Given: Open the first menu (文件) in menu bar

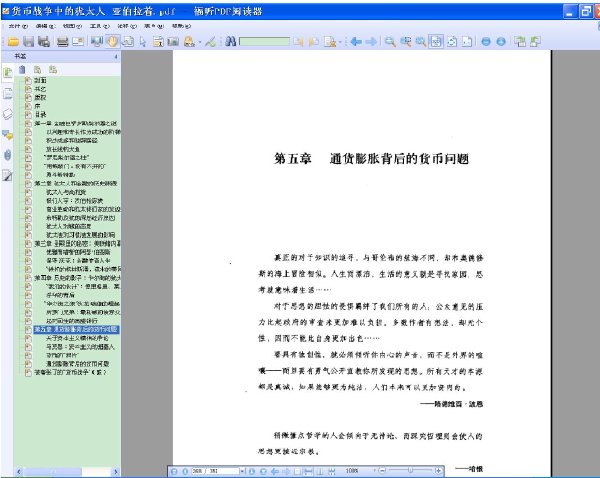Looking at the screenshot, I should point(18,26).
